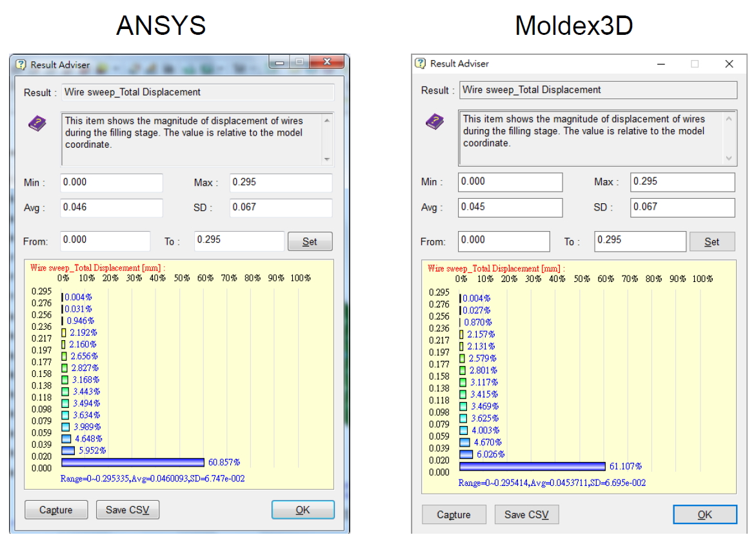
Task: Click the Result Adviser title icon in ANSYS window
Action: (x=21, y=65)
